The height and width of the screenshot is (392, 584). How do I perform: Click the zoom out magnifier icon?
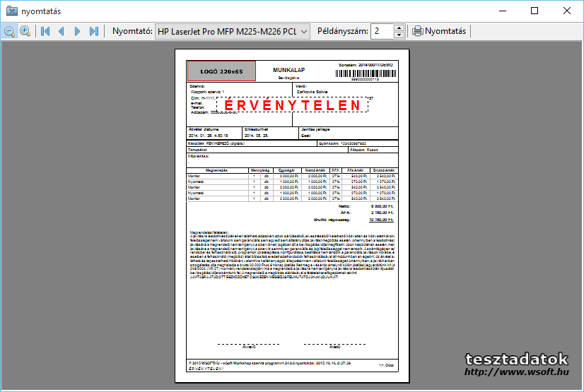point(9,31)
